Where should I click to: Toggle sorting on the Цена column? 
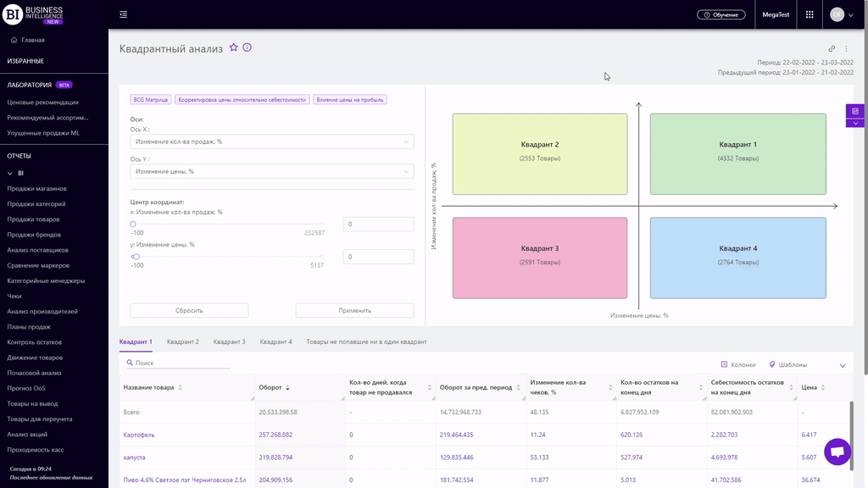tap(822, 387)
